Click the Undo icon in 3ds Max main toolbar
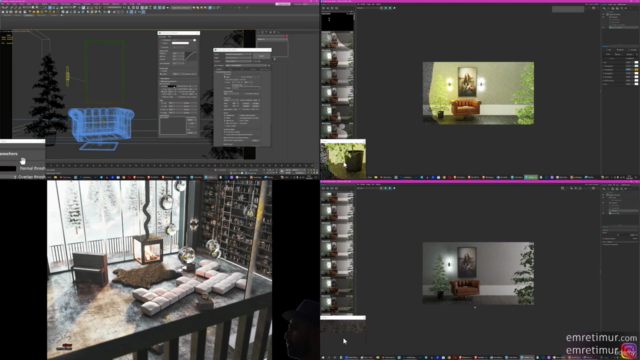Viewport: 640px width, 360px height. (x=3, y=7)
